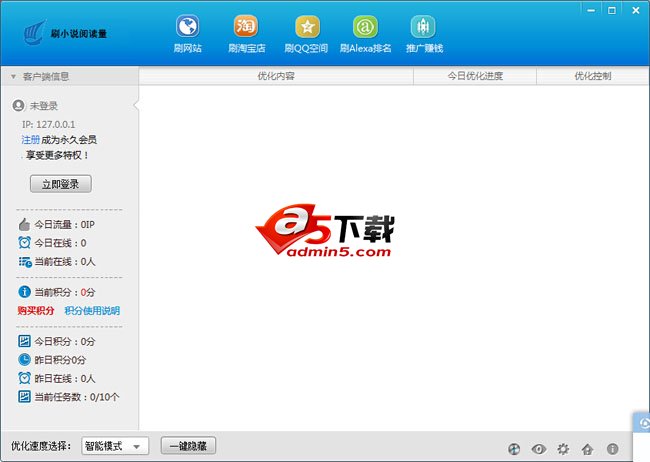Click the 注册 link
The height and width of the screenshot is (462, 650).
(x=30, y=140)
